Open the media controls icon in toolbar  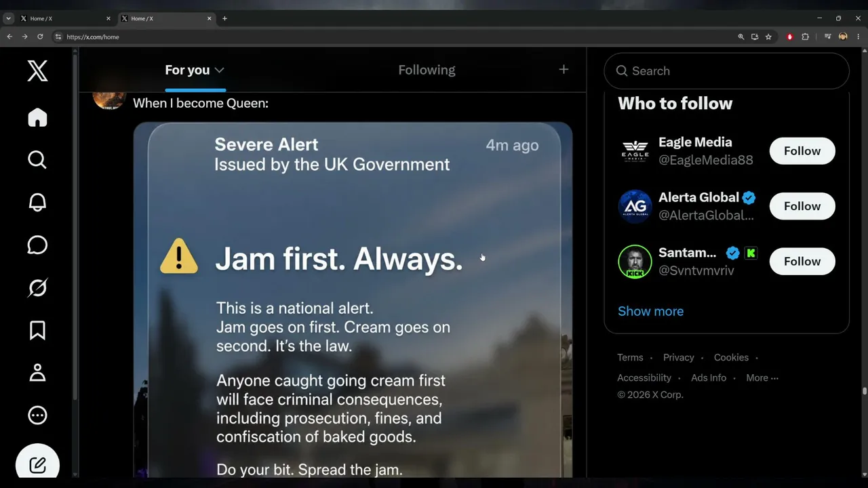tap(828, 37)
